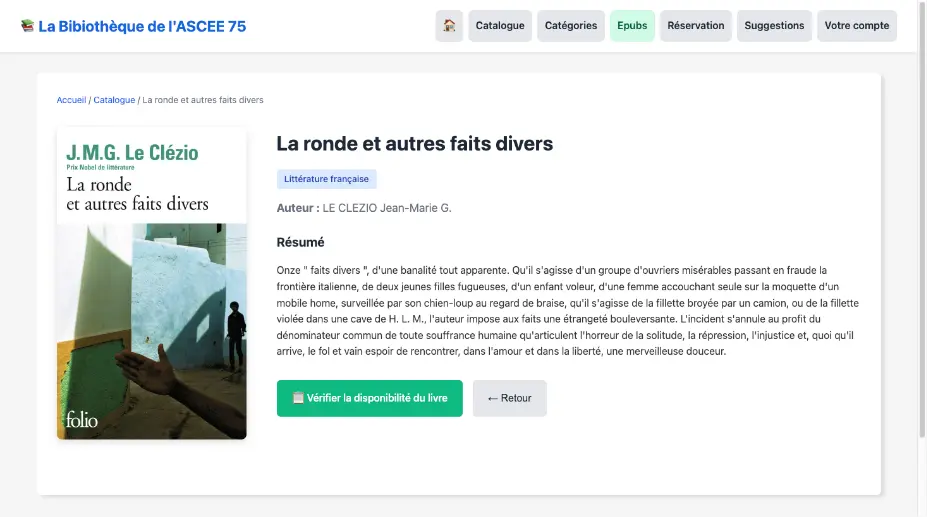Click the books logo icon next to the site title
Image resolution: width=927 pixels, height=518 pixels.
pyautogui.click(x=27, y=26)
